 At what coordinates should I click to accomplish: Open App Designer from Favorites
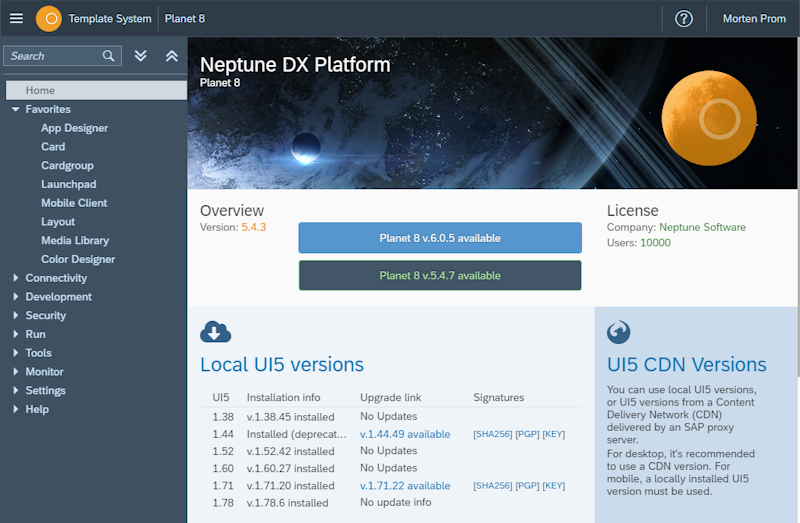pos(74,128)
